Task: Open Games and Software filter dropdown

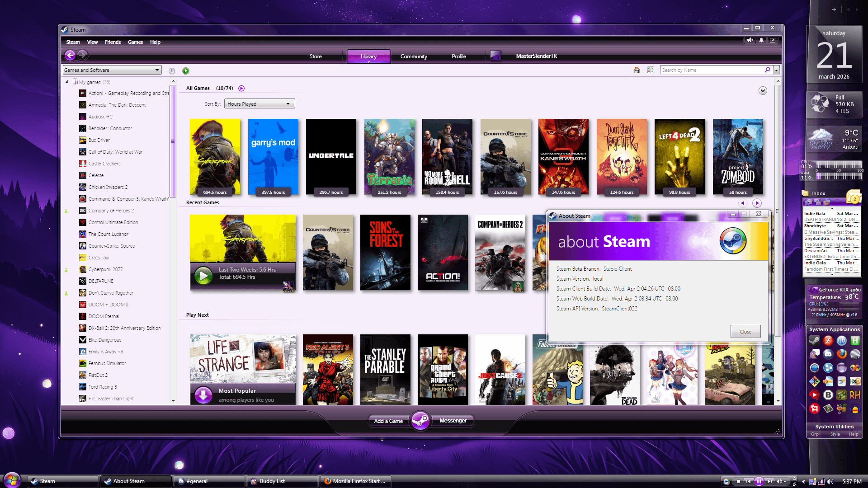Action: point(112,70)
